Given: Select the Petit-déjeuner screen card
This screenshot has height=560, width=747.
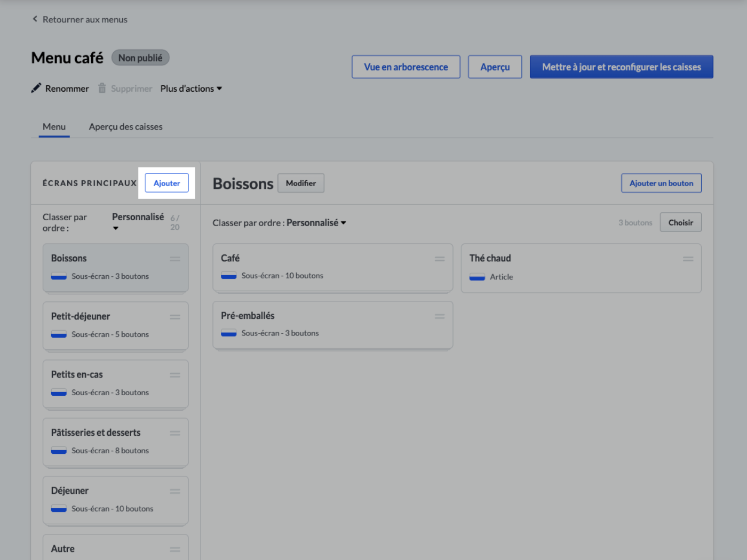Looking at the screenshot, I should coord(116,326).
